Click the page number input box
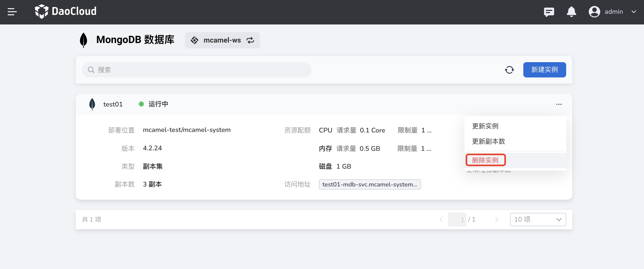 pyautogui.click(x=457, y=219)
